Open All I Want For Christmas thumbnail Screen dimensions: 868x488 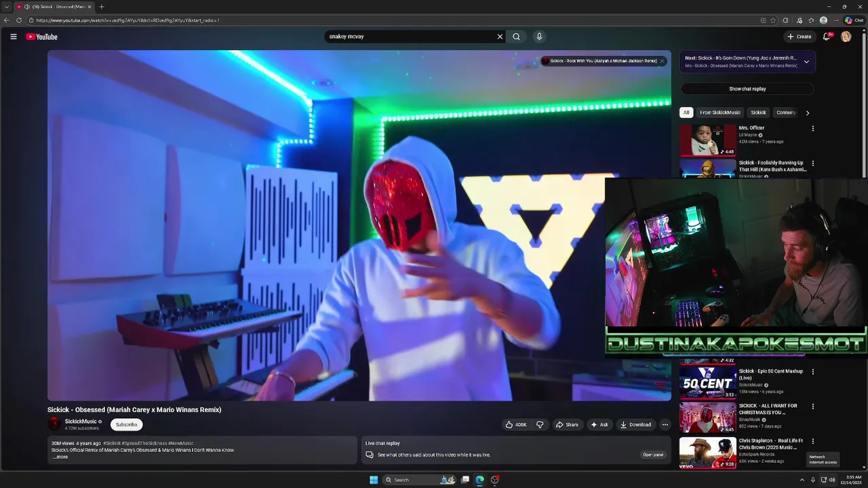click(708, 418)
